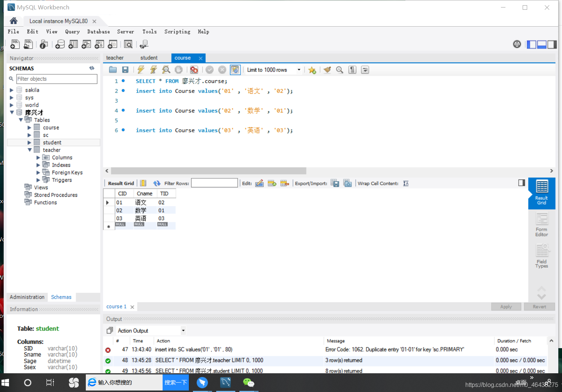The width and height of the screenshot is (562, 392).
Task: Select the Result Grid view button
Action: point(542,193)
